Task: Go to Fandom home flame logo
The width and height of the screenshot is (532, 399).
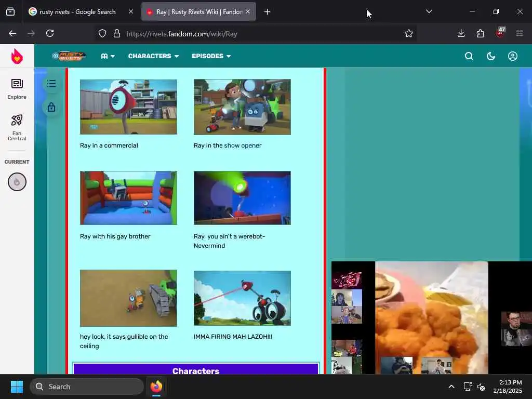Action: (17, 56)
